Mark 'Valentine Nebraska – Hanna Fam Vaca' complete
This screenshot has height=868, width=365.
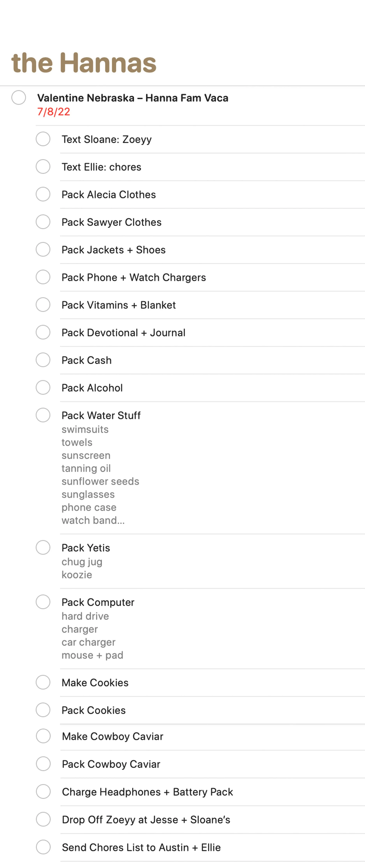(18, 97)
